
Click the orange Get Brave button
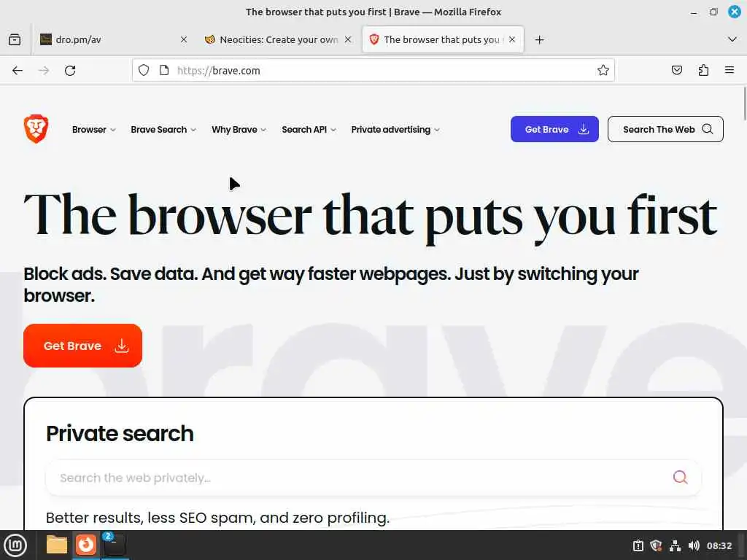tap(83, 346)
